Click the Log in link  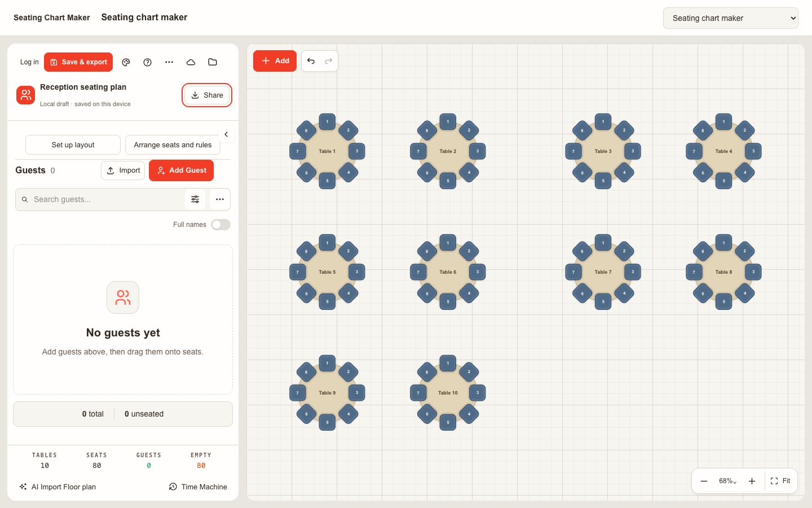pyautogui.click(x=29, y=62)
